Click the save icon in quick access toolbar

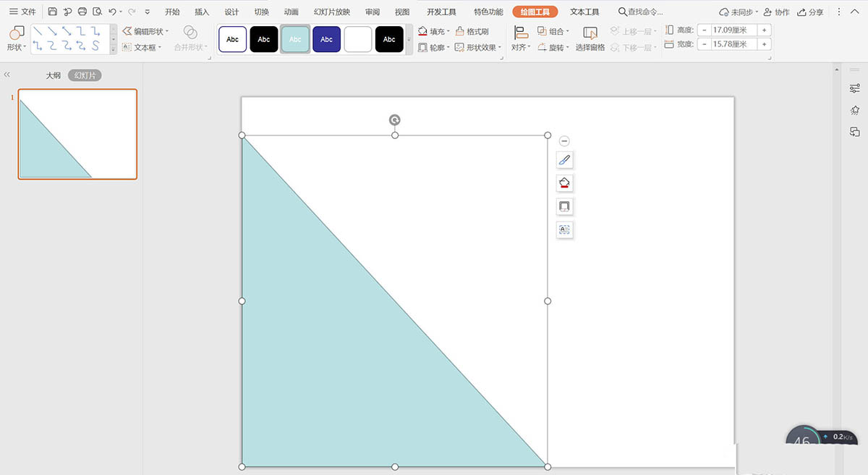(53, 12)
